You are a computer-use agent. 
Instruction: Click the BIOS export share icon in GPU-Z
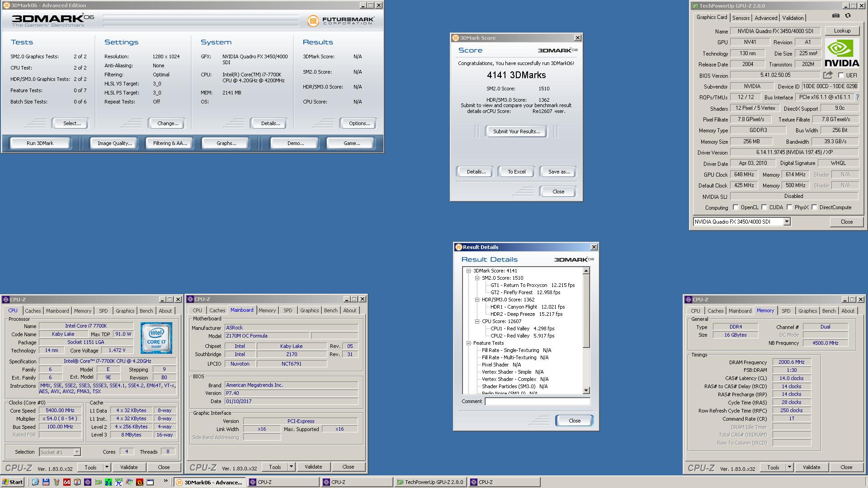[x=828, y=75]
